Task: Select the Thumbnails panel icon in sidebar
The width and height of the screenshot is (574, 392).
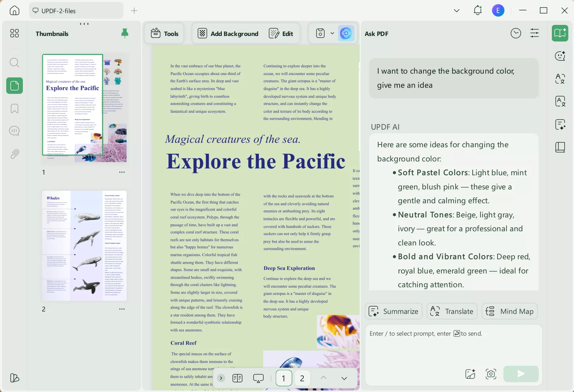Action: pyautogui.click(x=15, y=85)
